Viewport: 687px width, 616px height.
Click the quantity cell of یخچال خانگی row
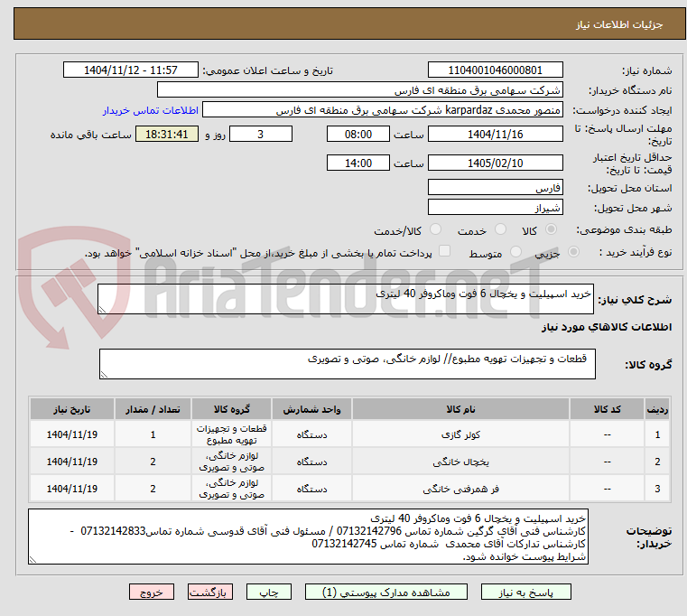[153, 462]
